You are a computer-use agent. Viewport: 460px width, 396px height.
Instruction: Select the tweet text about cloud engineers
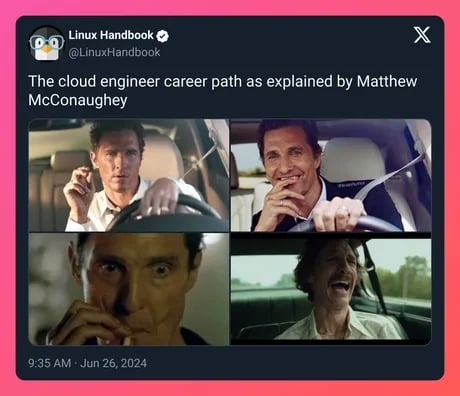[x=223, y=90]
